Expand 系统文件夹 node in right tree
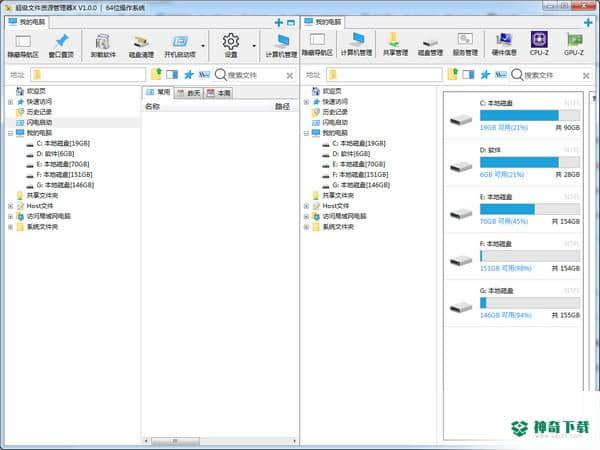 306,227
